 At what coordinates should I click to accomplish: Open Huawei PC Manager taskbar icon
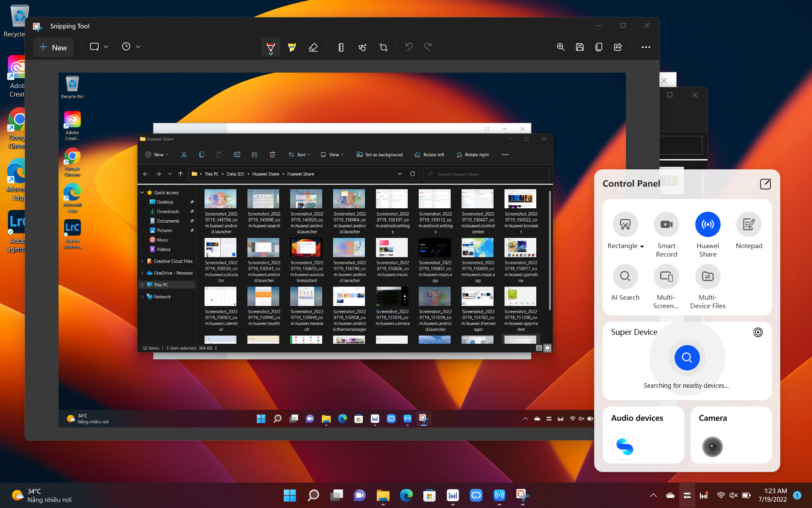click(453, 495)
